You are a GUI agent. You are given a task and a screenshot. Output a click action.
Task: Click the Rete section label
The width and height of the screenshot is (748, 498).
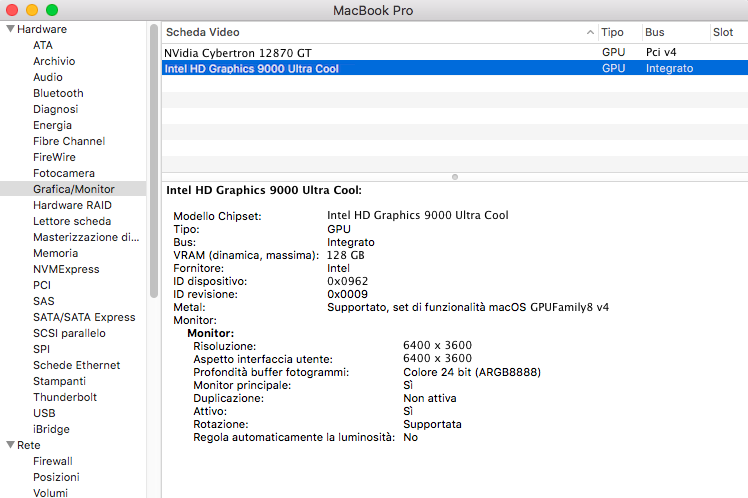coord(29,445)
